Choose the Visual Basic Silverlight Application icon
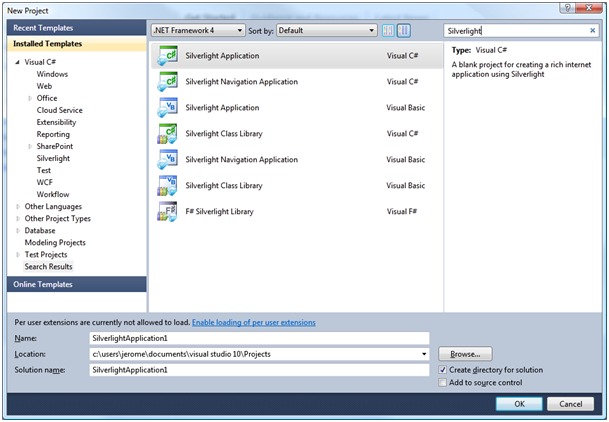This screenshot has width=609, height=422. coord(167,108)
